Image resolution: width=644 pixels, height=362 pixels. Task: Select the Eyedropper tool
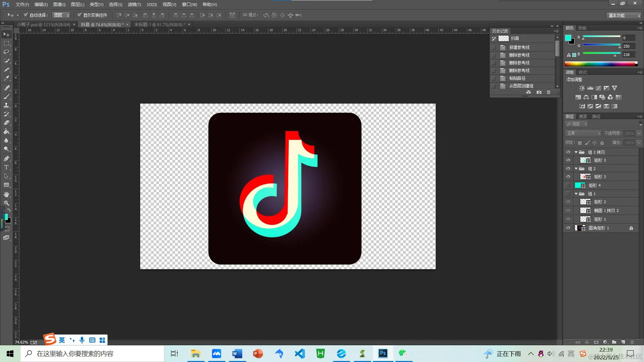(x=6, y=78)
